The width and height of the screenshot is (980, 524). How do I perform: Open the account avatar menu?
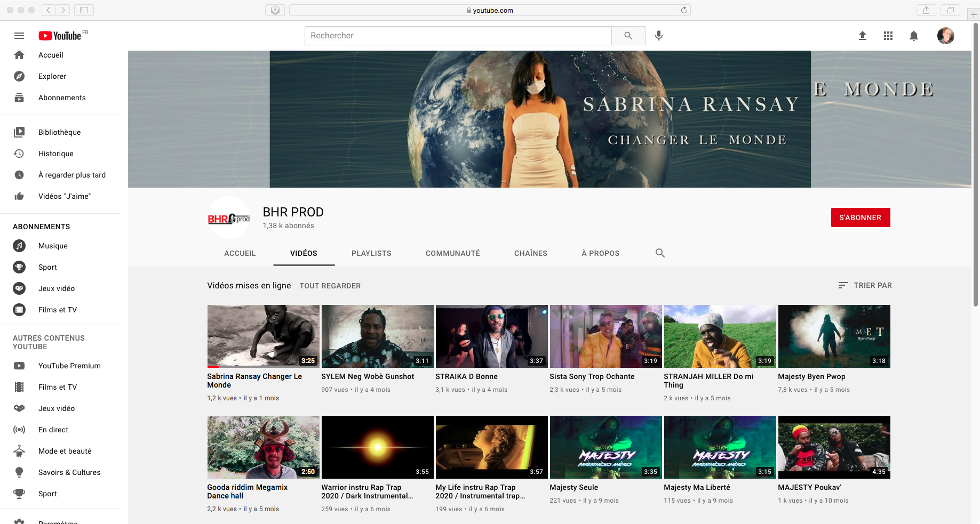point(946,36)
